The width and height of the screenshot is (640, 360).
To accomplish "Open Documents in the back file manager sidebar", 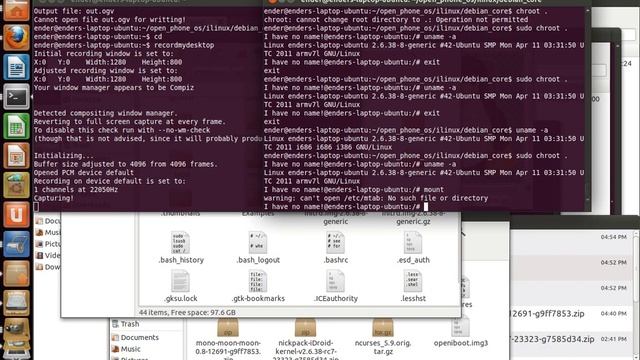I will point(135,338).
